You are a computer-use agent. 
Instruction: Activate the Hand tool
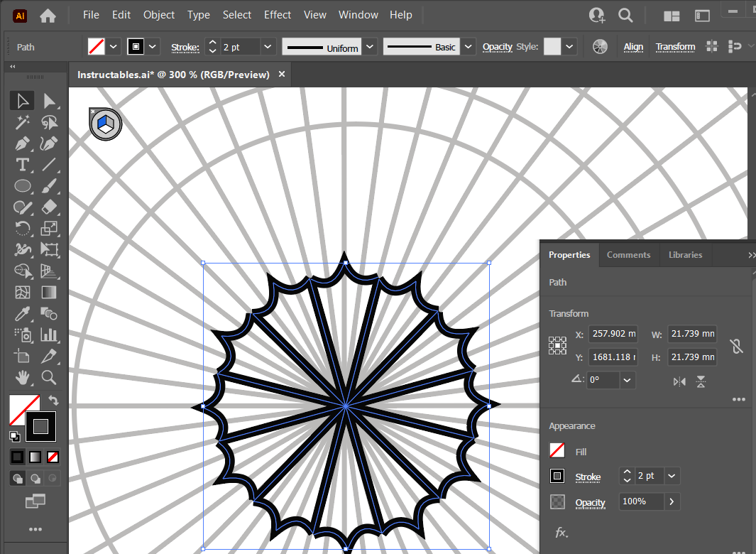[x=23, y=376]
